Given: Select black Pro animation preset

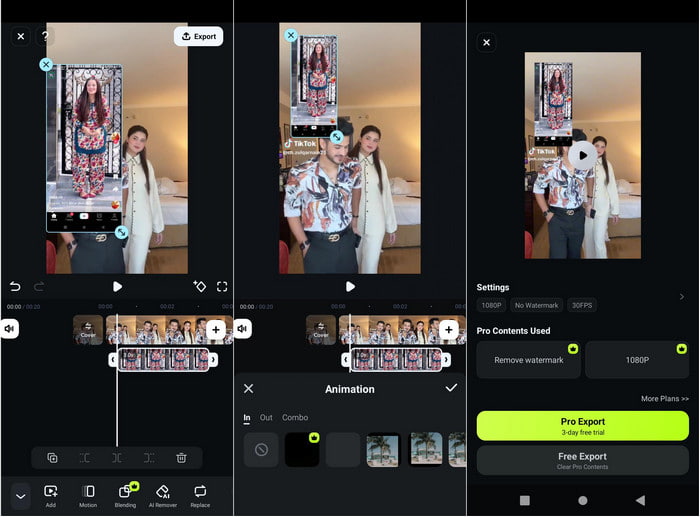Looking at the screenshot, I should [302, 450].
